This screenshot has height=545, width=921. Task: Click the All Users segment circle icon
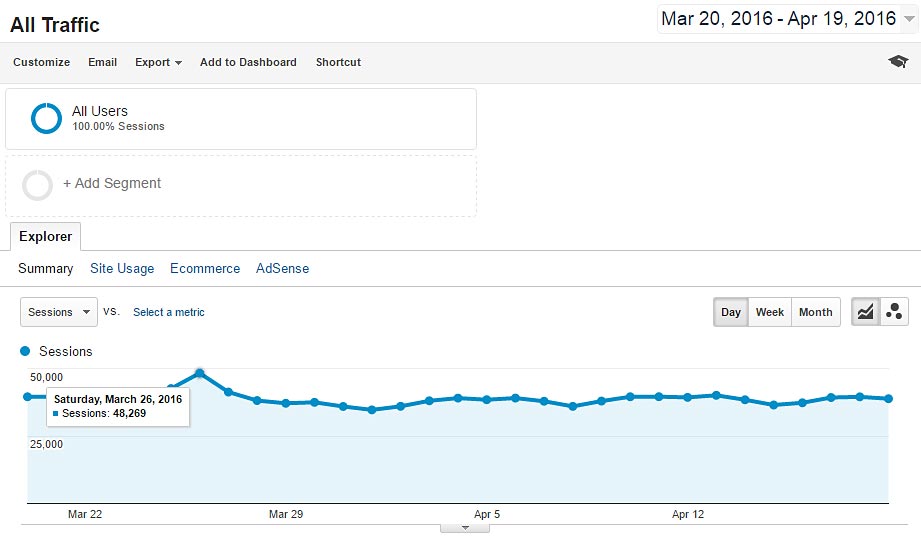[x=46, y=118]
